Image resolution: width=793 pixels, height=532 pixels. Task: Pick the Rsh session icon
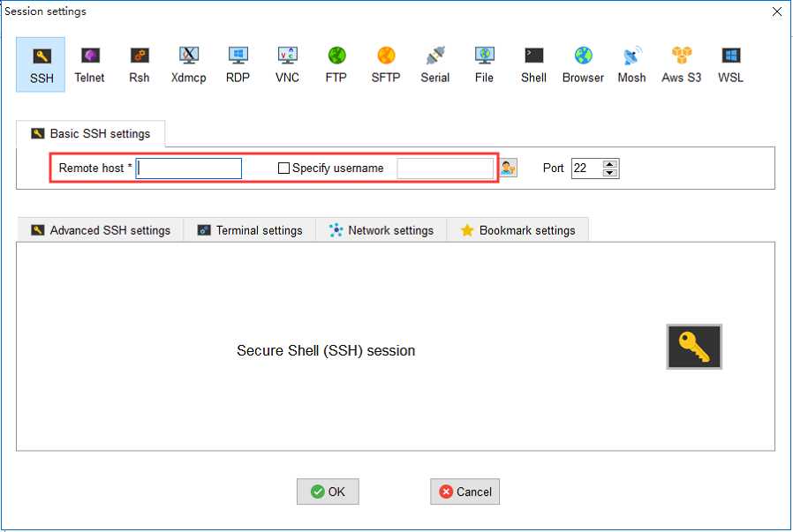139,64
